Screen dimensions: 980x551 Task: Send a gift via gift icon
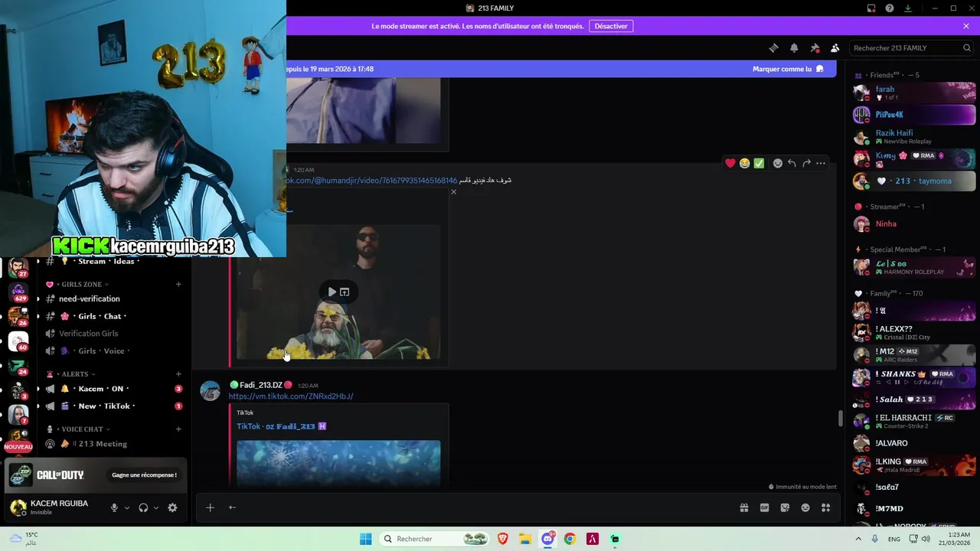click(743, 507)
